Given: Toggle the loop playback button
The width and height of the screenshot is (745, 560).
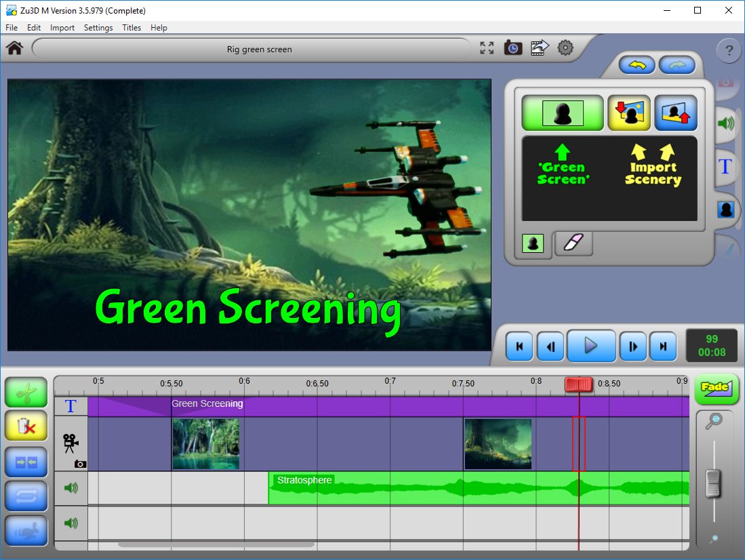Looking at the screenshot, I should pyautogui.click(x=26, y=496).
